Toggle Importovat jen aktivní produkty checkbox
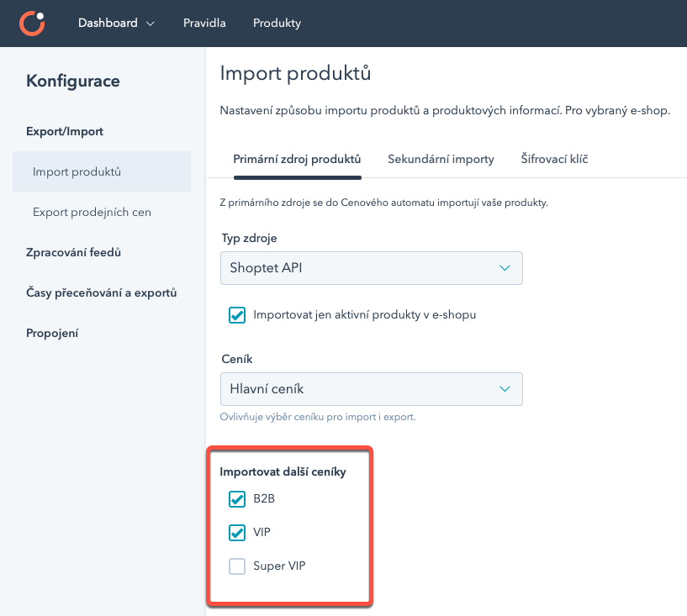 click(237, 315)
